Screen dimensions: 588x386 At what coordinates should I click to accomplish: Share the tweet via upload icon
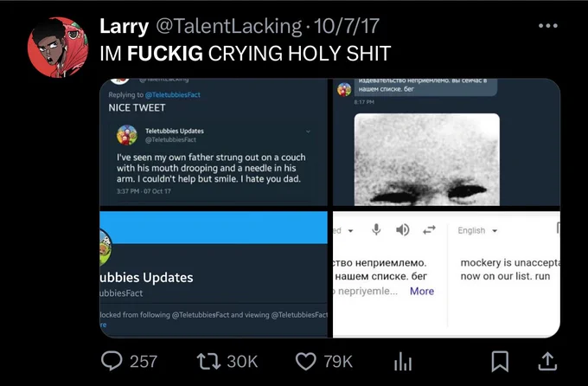point(547,361)
